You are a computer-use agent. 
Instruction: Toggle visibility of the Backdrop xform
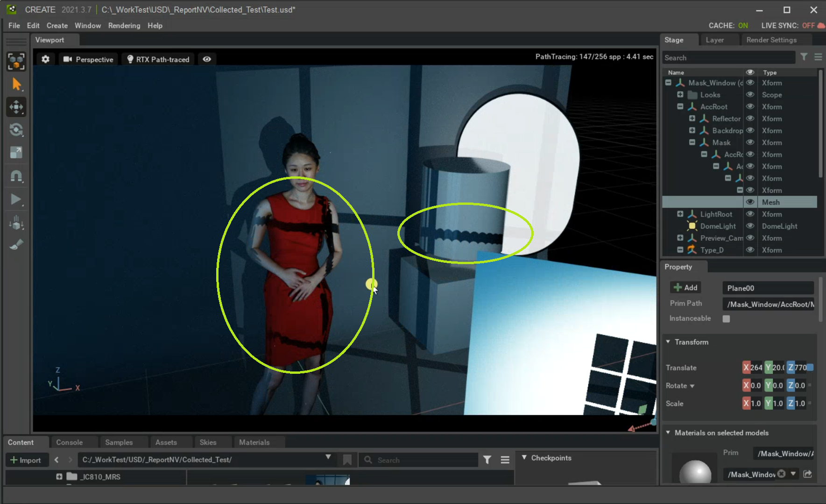coord(750,130)
